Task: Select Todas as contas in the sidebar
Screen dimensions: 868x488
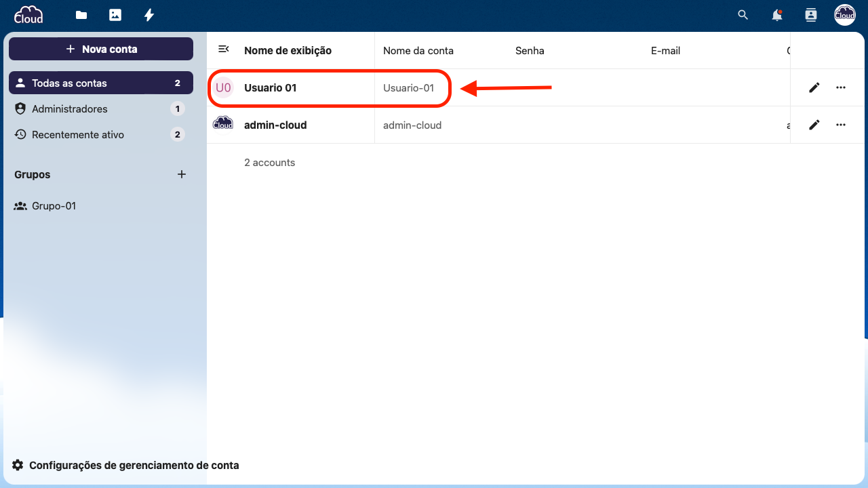Action: (x=101, y=83)
